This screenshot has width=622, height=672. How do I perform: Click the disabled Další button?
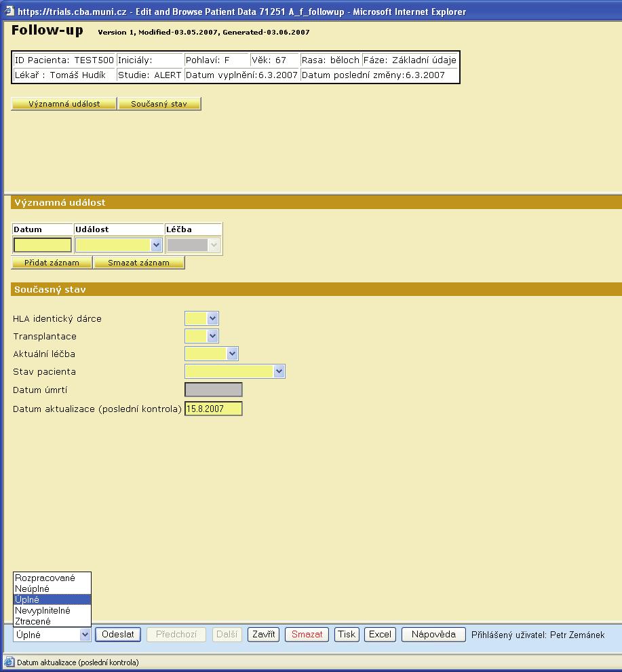click(x=227, y=634)
